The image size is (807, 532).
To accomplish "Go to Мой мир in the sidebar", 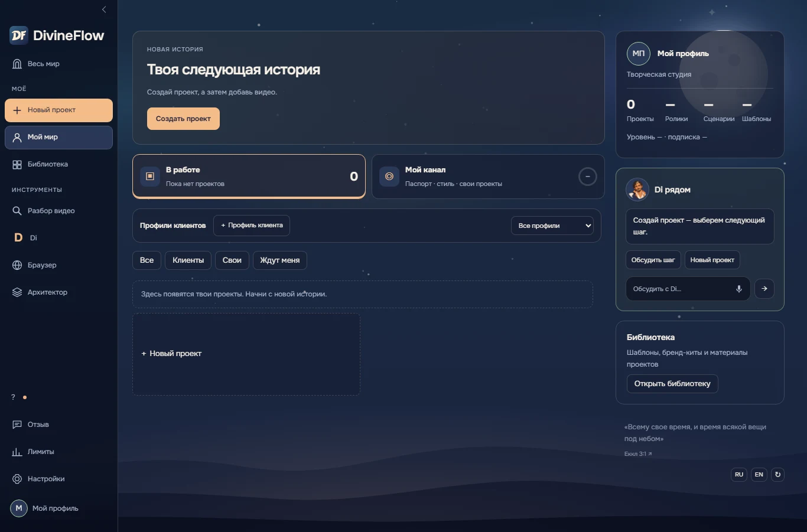I will pyautogui.click(x=58, y=137).
